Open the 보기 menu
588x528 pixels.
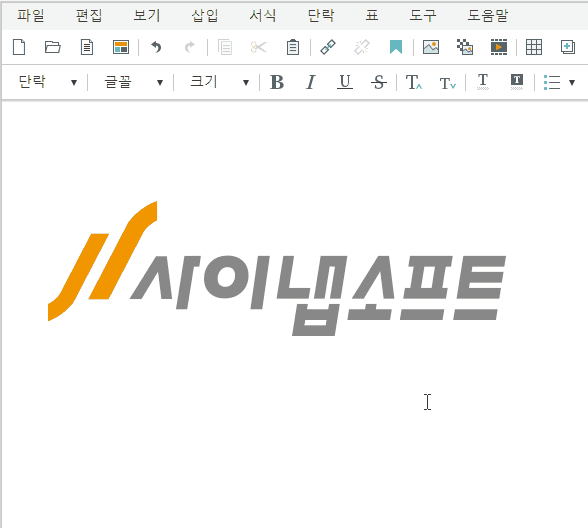click(147, 16)
